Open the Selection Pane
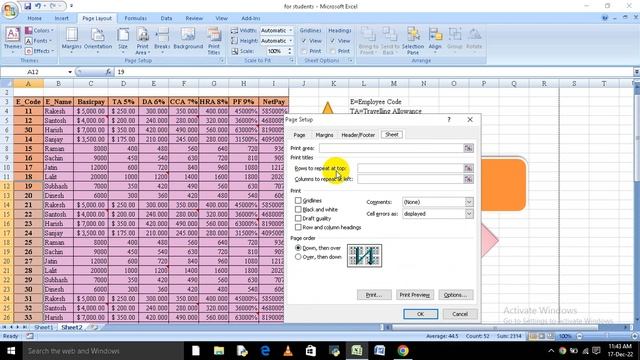 click(x=413, y=40)
